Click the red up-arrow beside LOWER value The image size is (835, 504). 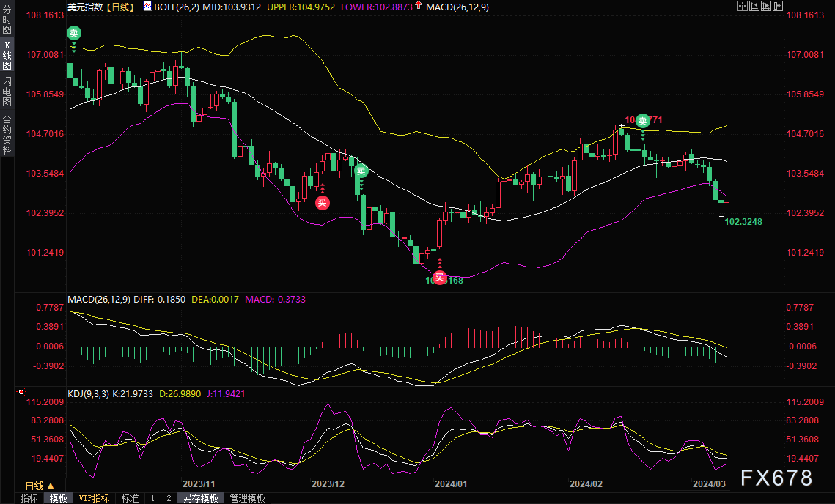click(419, 5)
